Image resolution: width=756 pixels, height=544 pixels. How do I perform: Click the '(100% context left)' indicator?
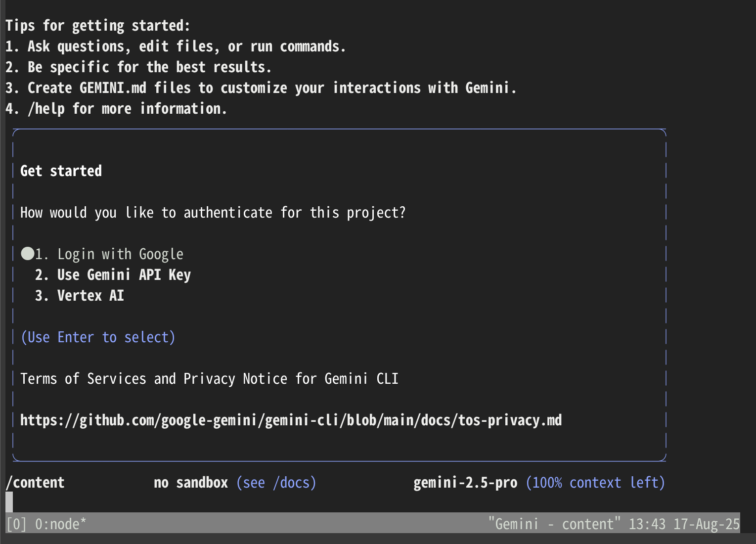595,483
